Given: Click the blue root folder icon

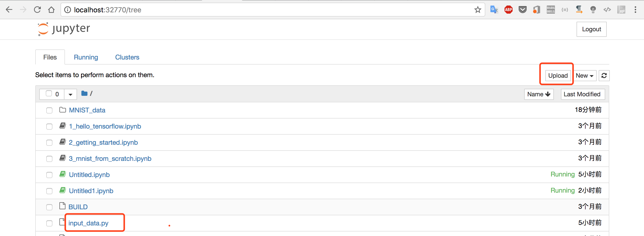Looking at the screenshot, I should (x=84, y=94).
